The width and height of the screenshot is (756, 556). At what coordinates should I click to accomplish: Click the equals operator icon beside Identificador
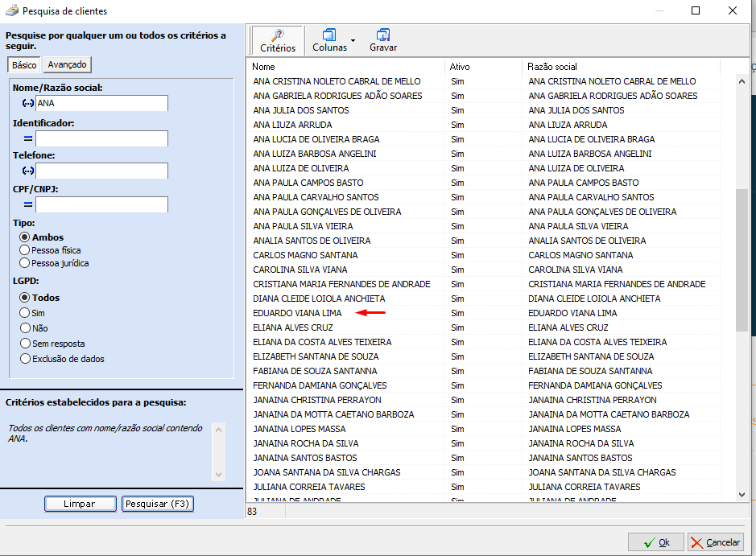pos(28,138)
